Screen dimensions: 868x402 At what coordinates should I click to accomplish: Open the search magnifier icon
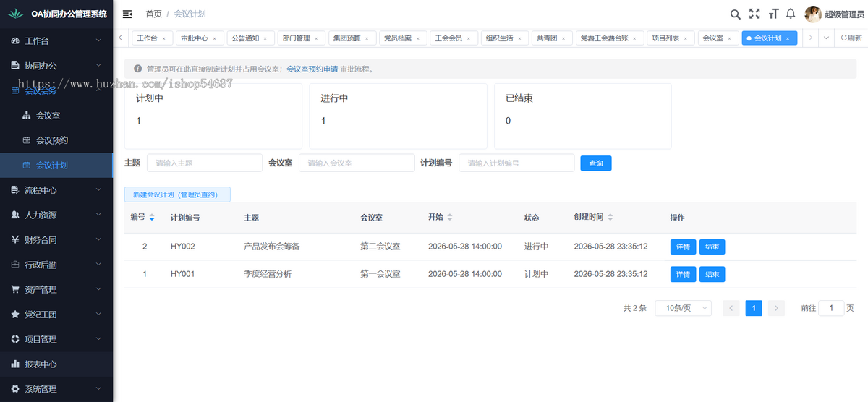coord(735,14)
